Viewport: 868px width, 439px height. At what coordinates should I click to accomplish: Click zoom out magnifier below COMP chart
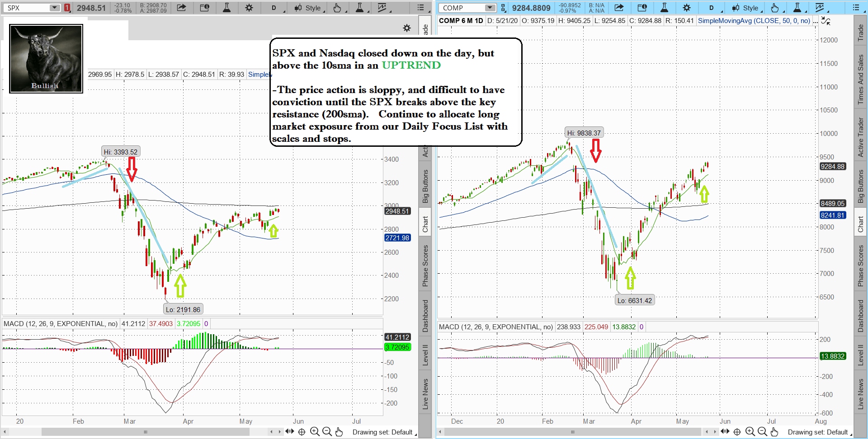762,432
